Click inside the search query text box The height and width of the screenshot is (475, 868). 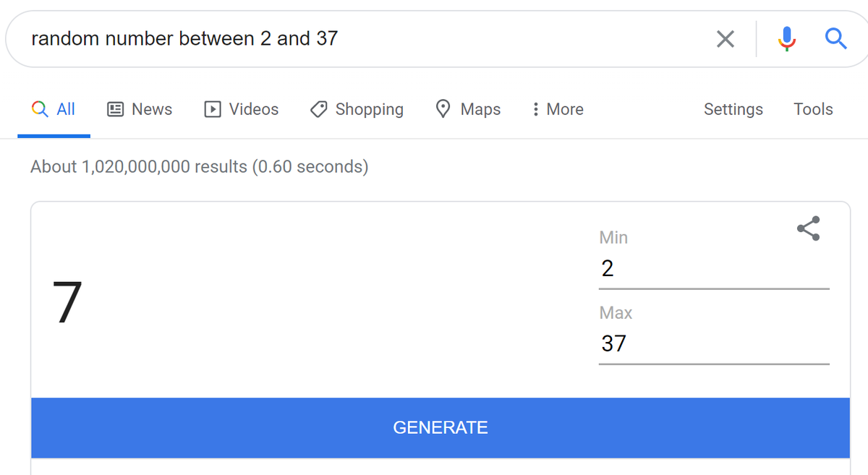coord(362,39)
